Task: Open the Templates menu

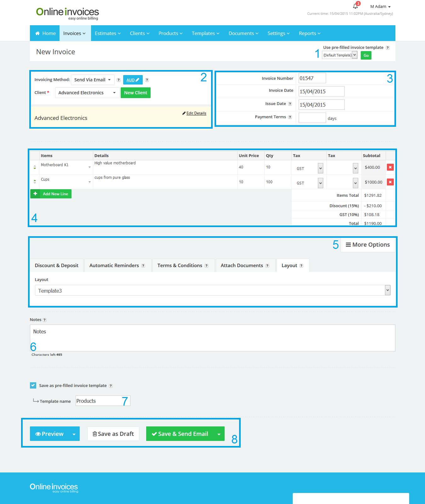Action: (205, 33)
